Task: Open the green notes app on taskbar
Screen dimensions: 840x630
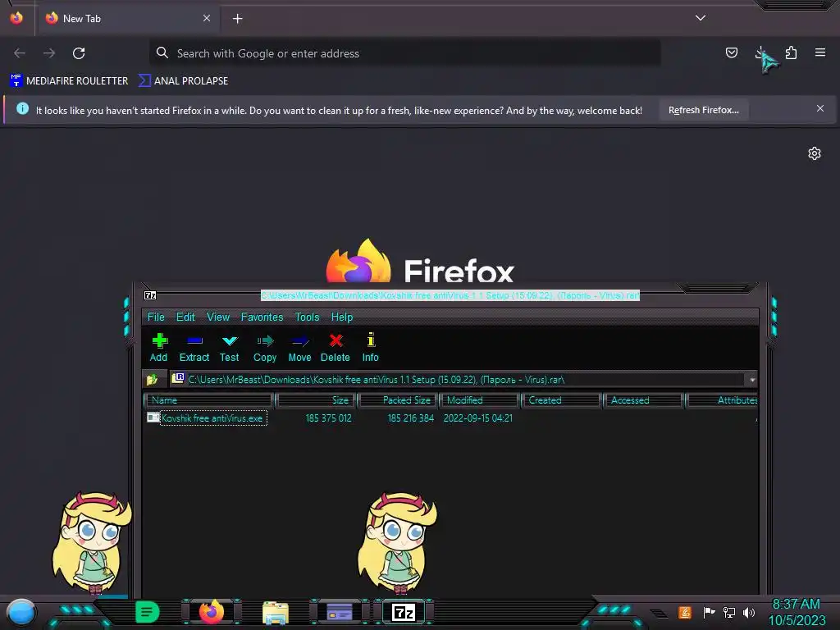Action: (x=148, y=612)
